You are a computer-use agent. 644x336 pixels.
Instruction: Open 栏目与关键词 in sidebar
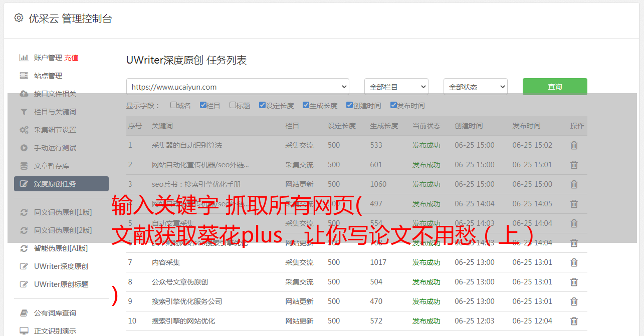click(x=55, y=112)
